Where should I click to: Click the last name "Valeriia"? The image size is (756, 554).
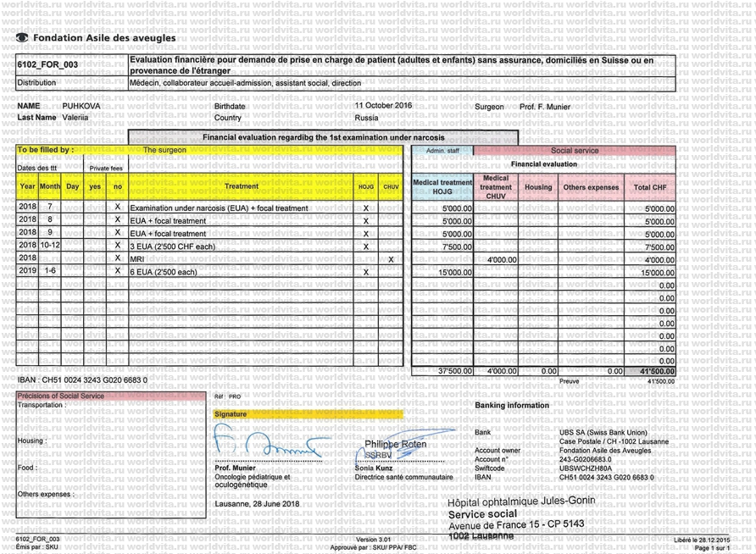pyautogui.click(x=75, y=117)
